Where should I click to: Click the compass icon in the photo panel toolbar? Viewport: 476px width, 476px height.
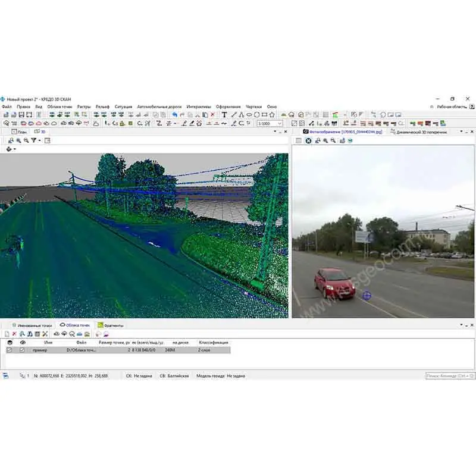point(308,140)
